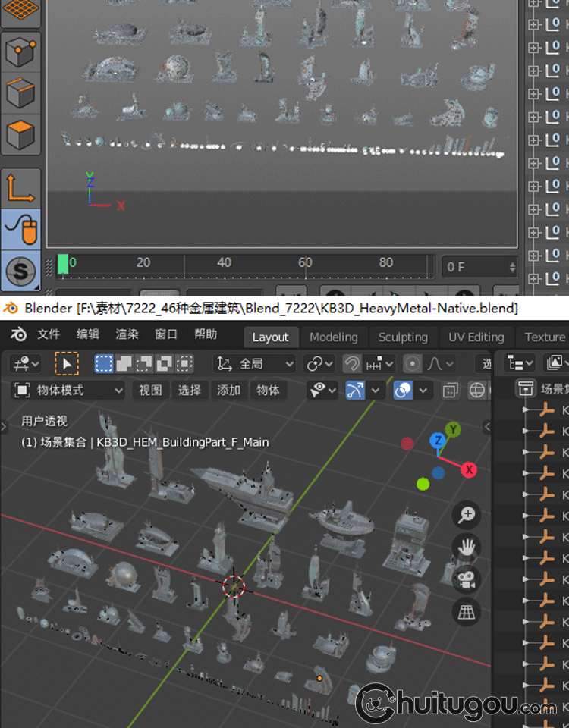569x728 pixels.
Task: Click KB3D_HEM_BuildingPart_F_Main object label text
Action: click(183, 442)
